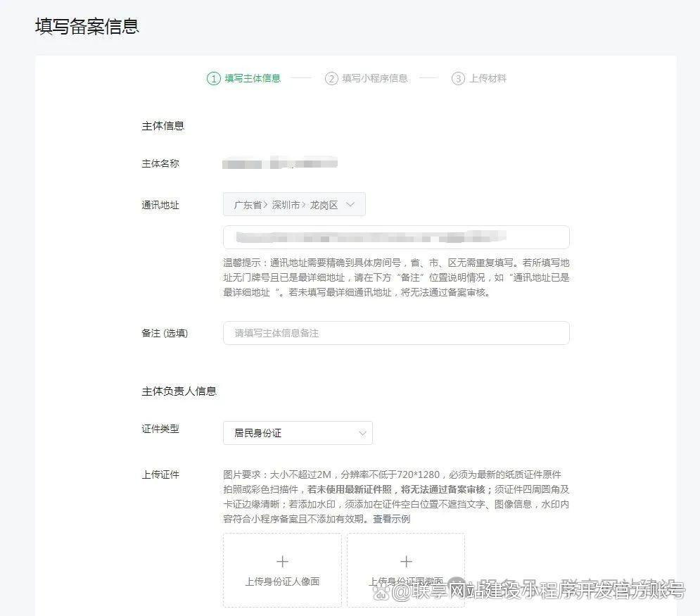
Task: Click the step 3 circle number icon
Action: coord(458,79)
